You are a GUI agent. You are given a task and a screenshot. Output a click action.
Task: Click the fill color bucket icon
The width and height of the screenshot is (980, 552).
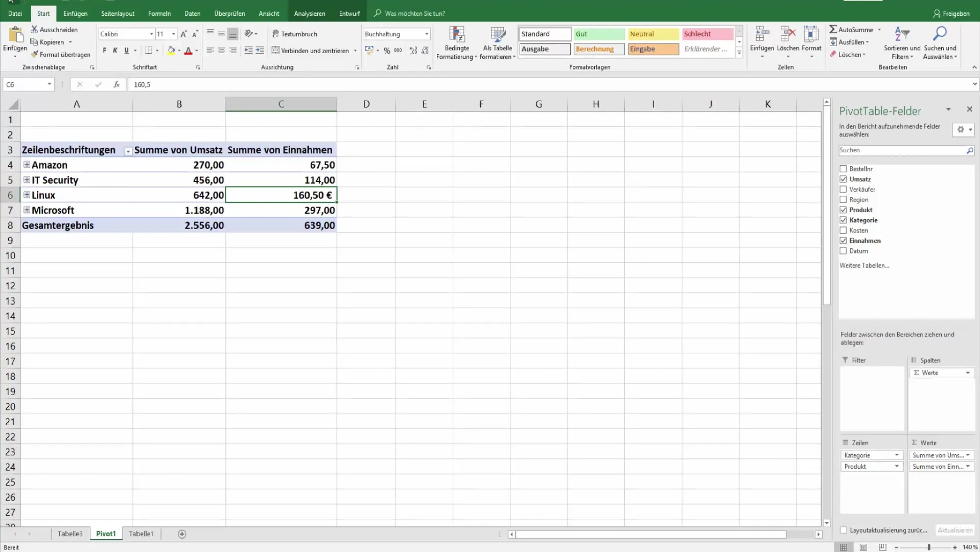click(171, 50)
